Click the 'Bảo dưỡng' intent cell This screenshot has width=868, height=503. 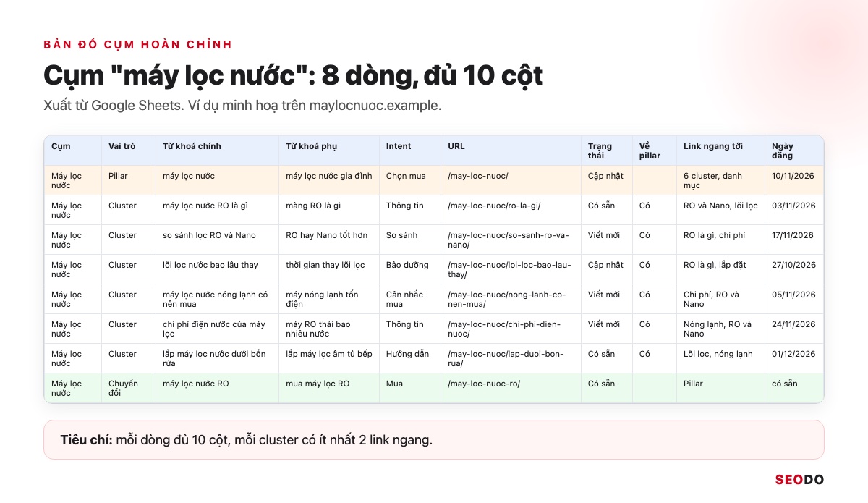tap(409, 269)
